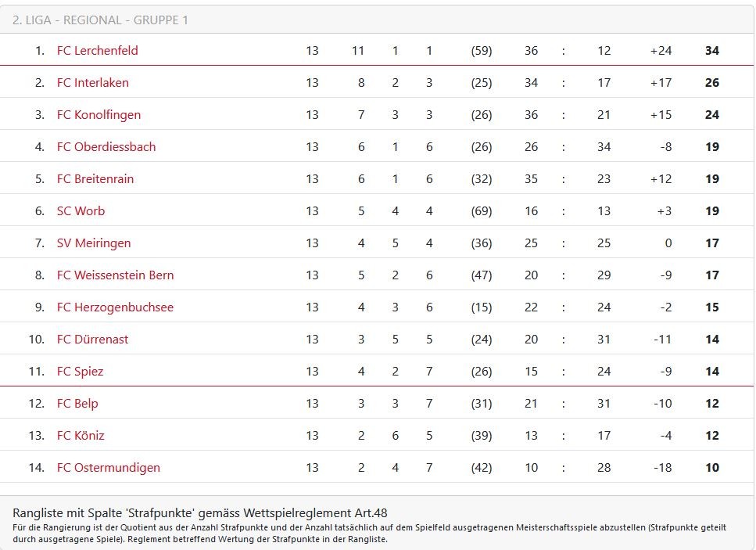Click FC Lerchenfeld's 34 points total
Image resolution: width=756 pixels, height=550 pixels.
click(x=711, y=50)
